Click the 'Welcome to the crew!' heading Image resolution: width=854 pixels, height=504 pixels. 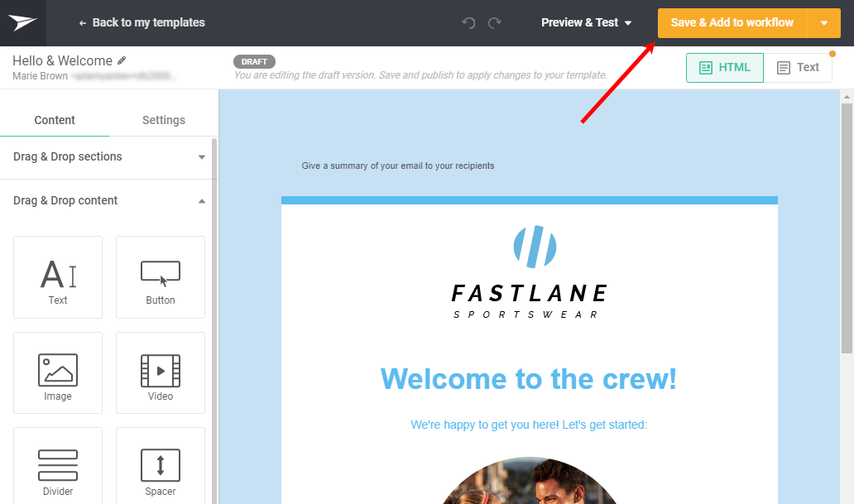point(528,379)
